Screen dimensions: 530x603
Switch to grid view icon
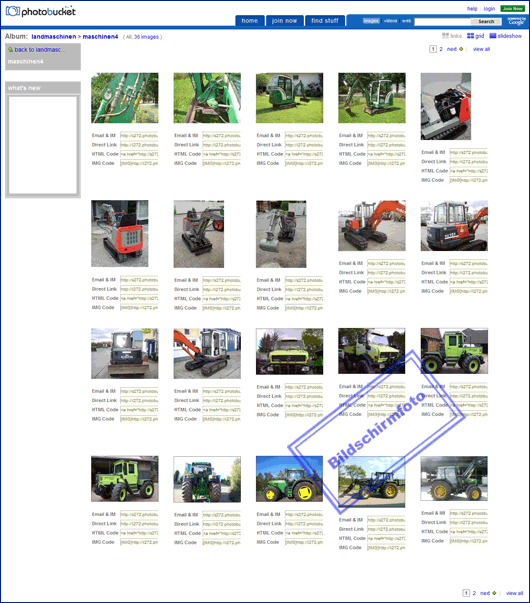(x=470, y=36)
